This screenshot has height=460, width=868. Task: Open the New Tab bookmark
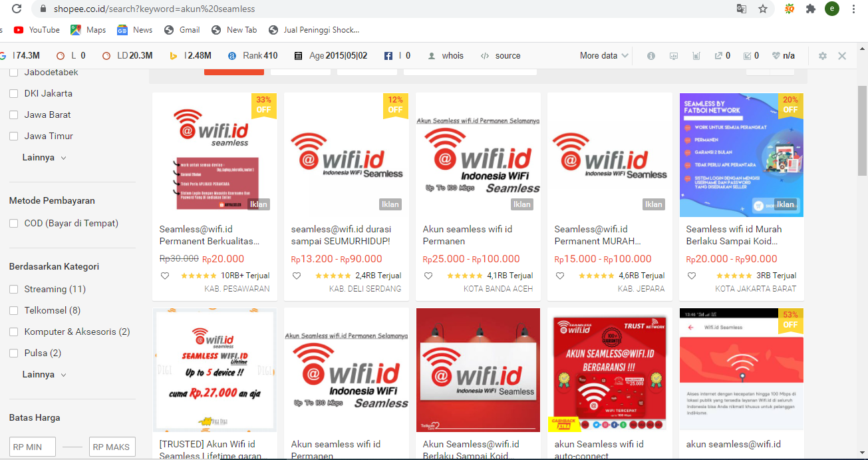234,30
